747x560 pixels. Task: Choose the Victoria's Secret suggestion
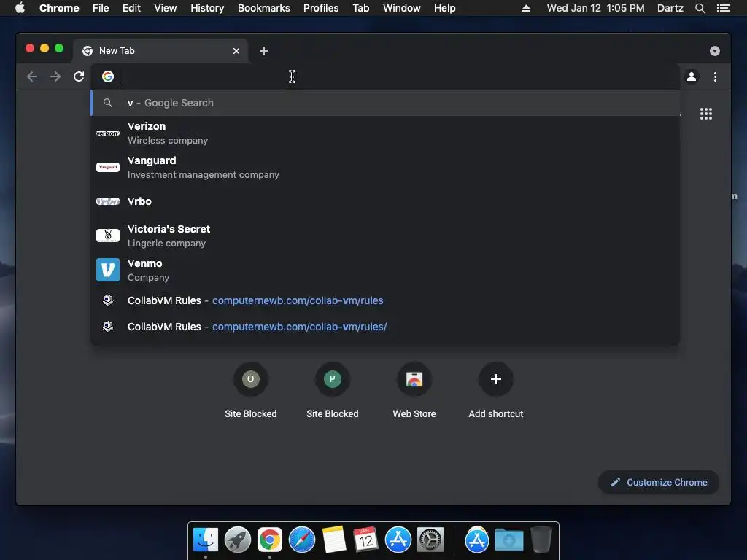click(385, 236)
